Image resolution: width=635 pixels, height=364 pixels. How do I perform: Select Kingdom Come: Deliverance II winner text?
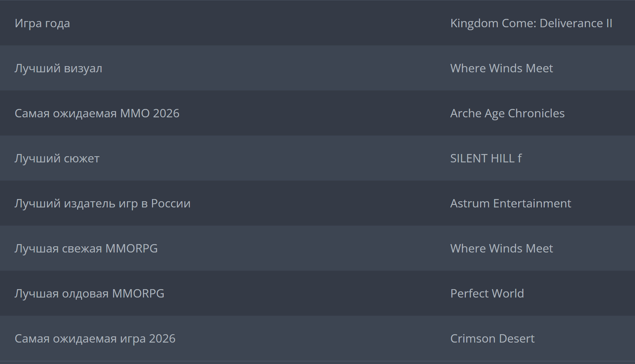pos(531,23)
